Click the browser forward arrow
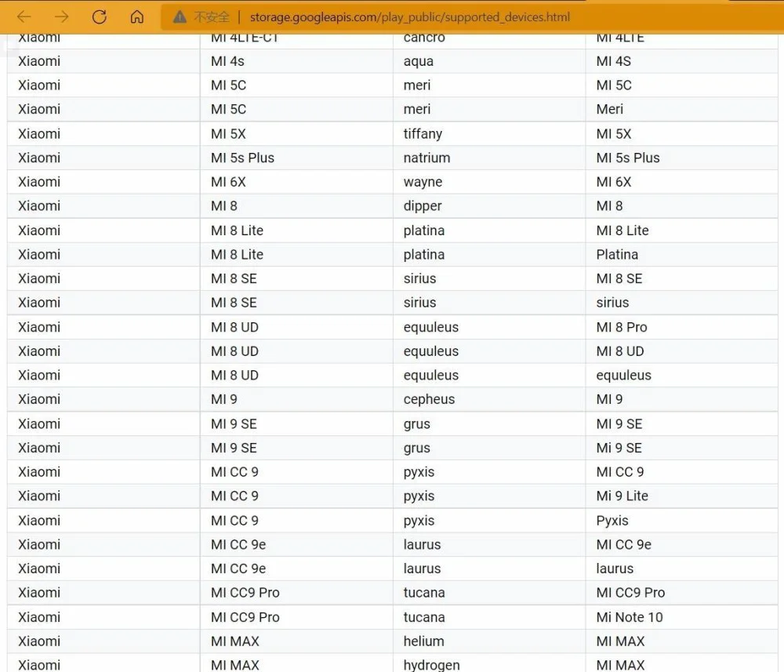Image resolution: width=784 pixels, height=672 pixels. (61, 17)
